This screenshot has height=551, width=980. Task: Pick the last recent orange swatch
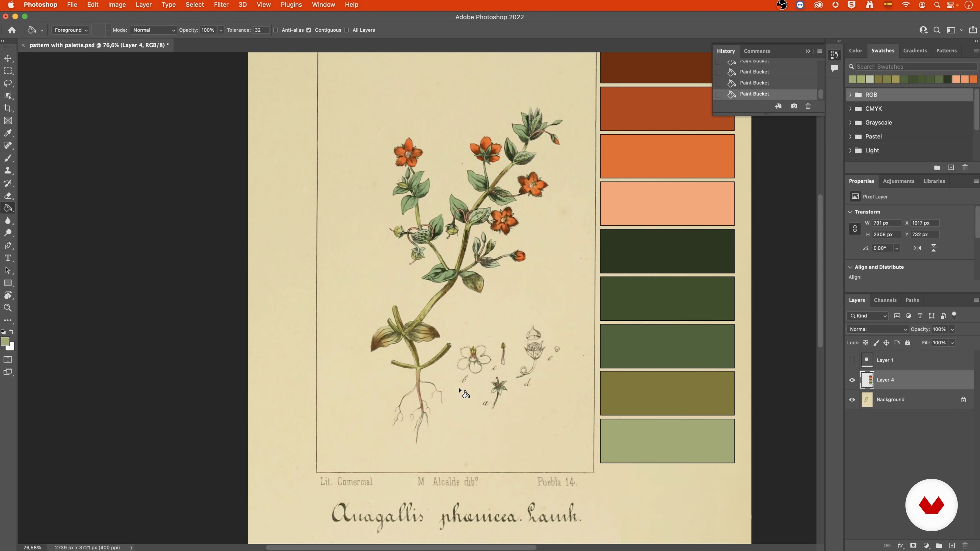pos(973,79)
